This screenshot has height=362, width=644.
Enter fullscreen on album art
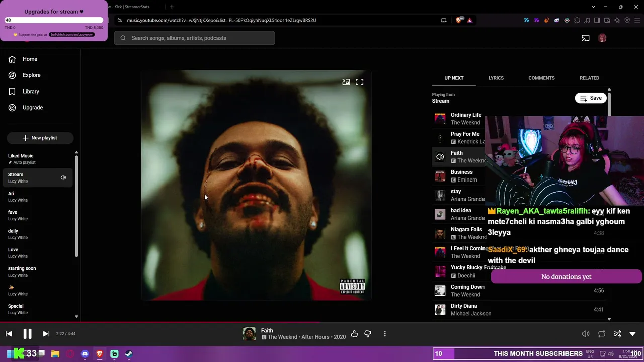point(360,82)
